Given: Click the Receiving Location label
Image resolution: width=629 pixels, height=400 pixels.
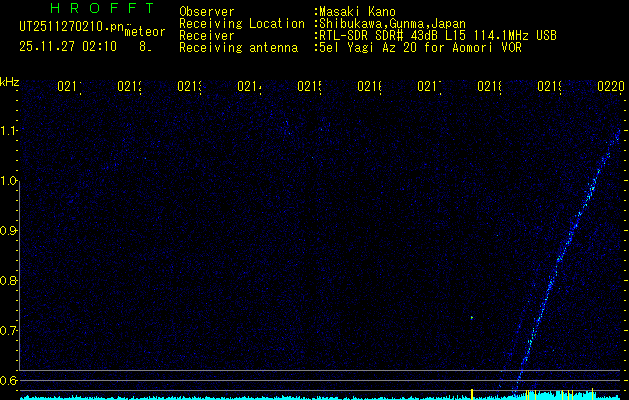Looking at the screenshot, I should click(242, 24).
